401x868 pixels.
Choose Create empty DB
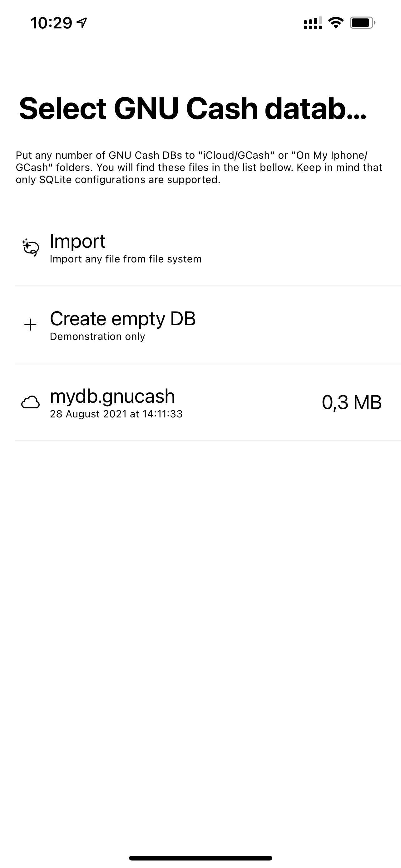point(122,319)
